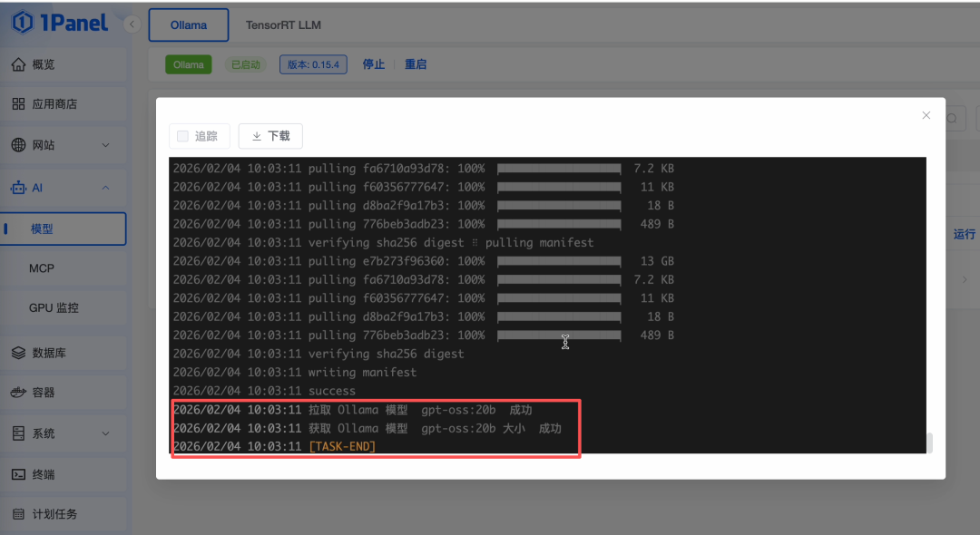Open the 概览 overview page
Screen dimensions: 980x535
(x=64, y=64)
